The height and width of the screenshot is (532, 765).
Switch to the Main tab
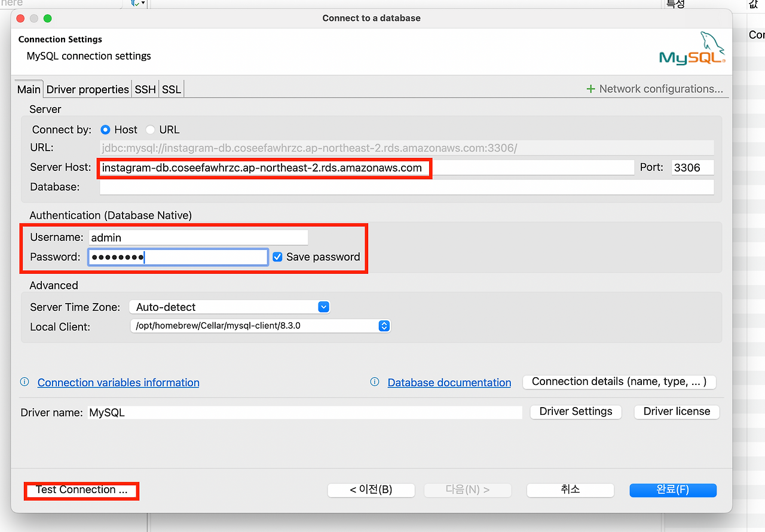[29, 90]
